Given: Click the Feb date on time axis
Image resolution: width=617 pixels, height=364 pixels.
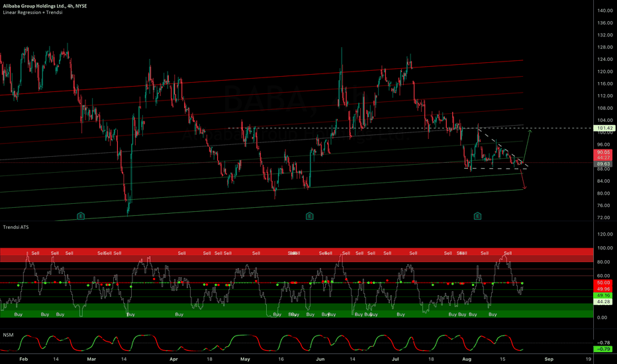Looking at the screenshot, I should click(x=24, y=359).
